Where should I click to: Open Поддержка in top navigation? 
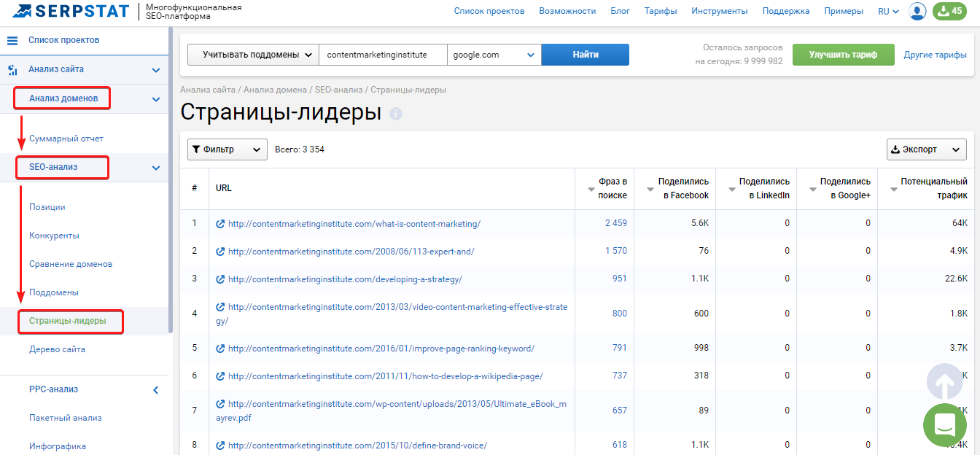click(786, 11)
